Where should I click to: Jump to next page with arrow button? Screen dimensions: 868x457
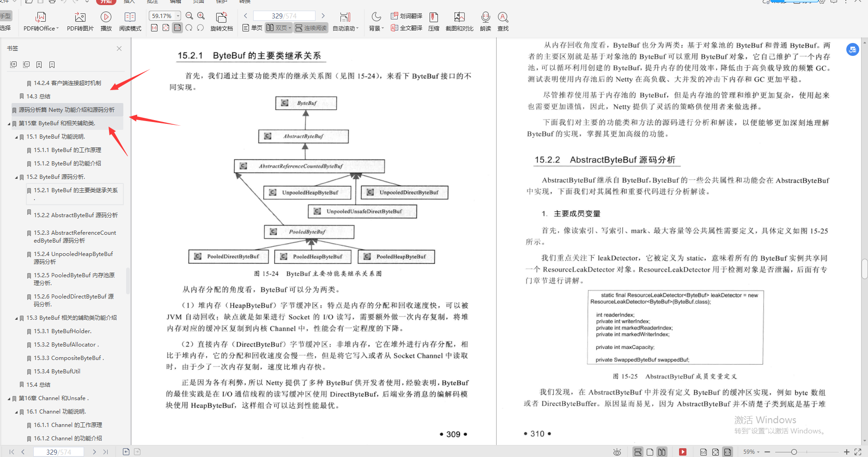323,15
